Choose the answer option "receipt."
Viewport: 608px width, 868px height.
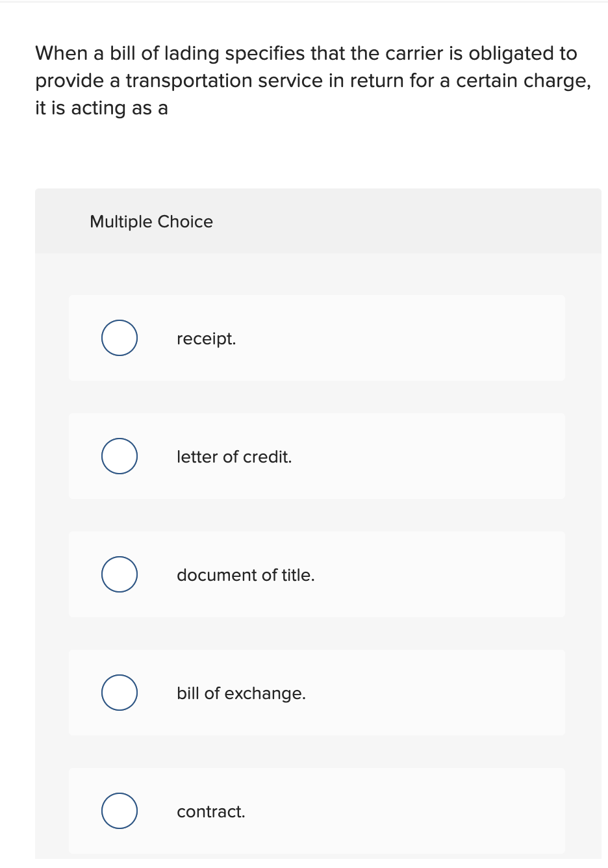click(x=206, y=338)
